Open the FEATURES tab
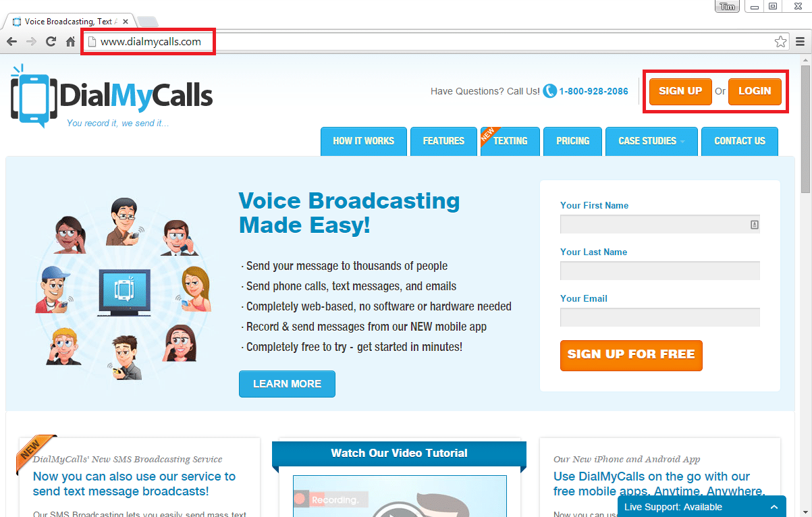The height and width of the screenshot is (517, 812). 443,141
